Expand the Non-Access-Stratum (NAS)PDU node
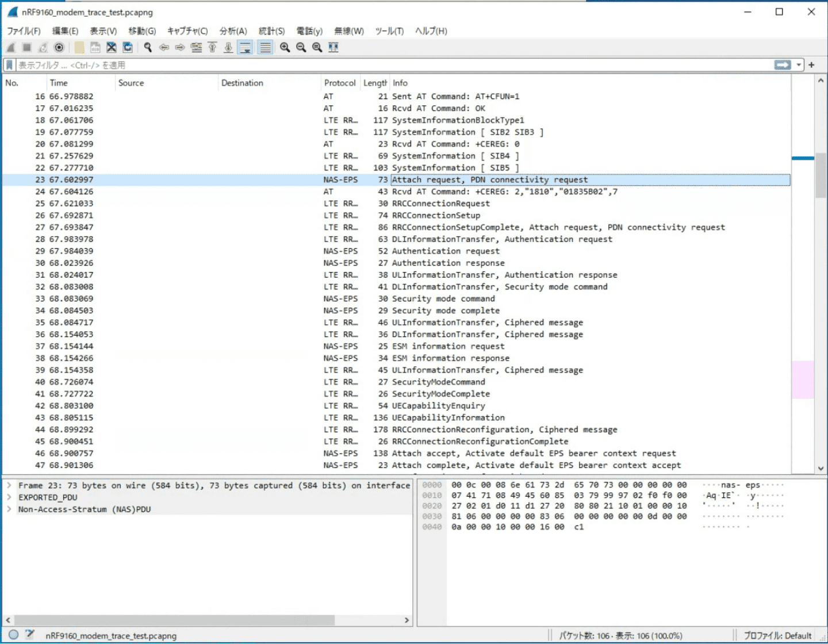828x644 pixels. point(9,509)
